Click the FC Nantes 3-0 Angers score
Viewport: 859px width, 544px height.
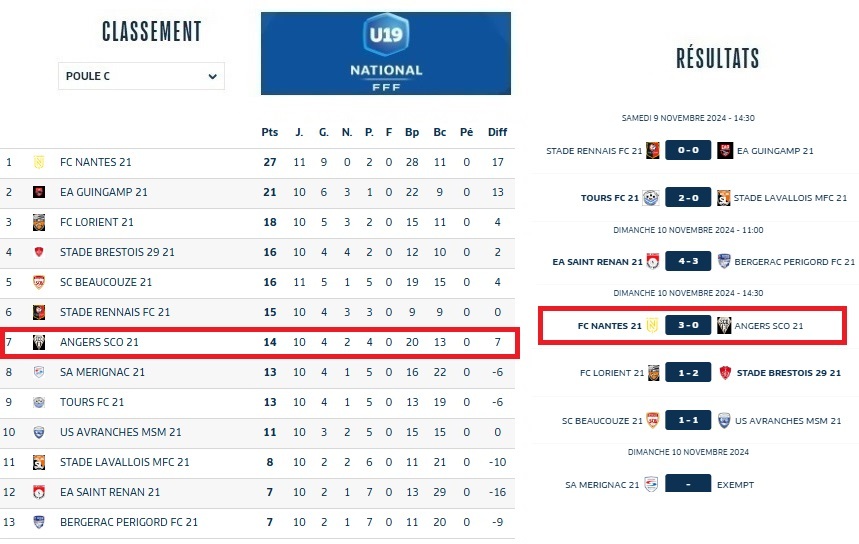[x=687, y=326]
